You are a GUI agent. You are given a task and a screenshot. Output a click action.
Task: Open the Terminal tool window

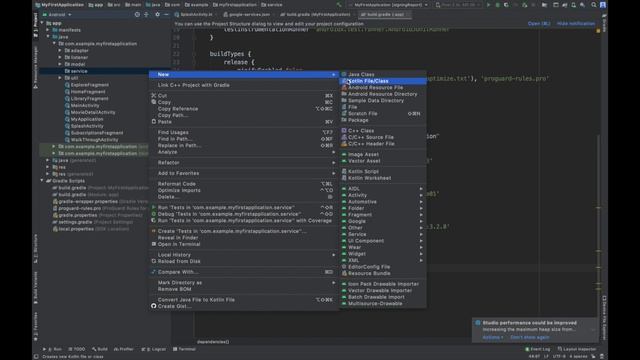[184, 349]
